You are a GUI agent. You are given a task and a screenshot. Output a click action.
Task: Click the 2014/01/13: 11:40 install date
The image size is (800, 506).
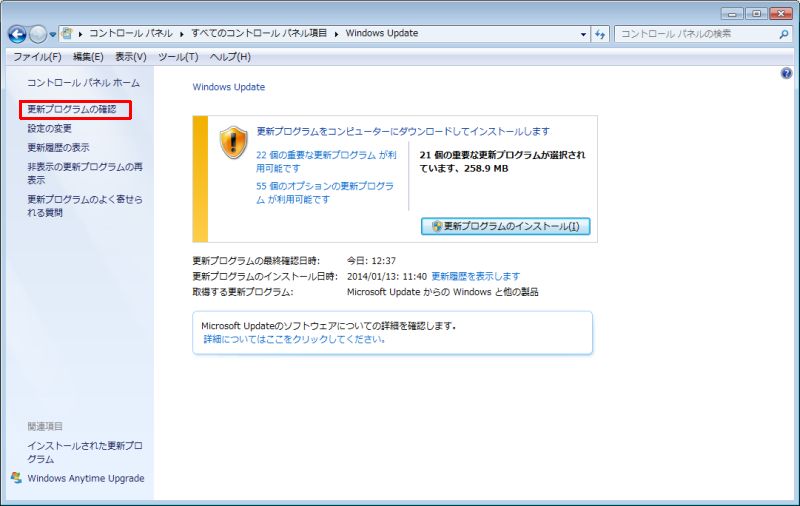[x=387, y=276]
